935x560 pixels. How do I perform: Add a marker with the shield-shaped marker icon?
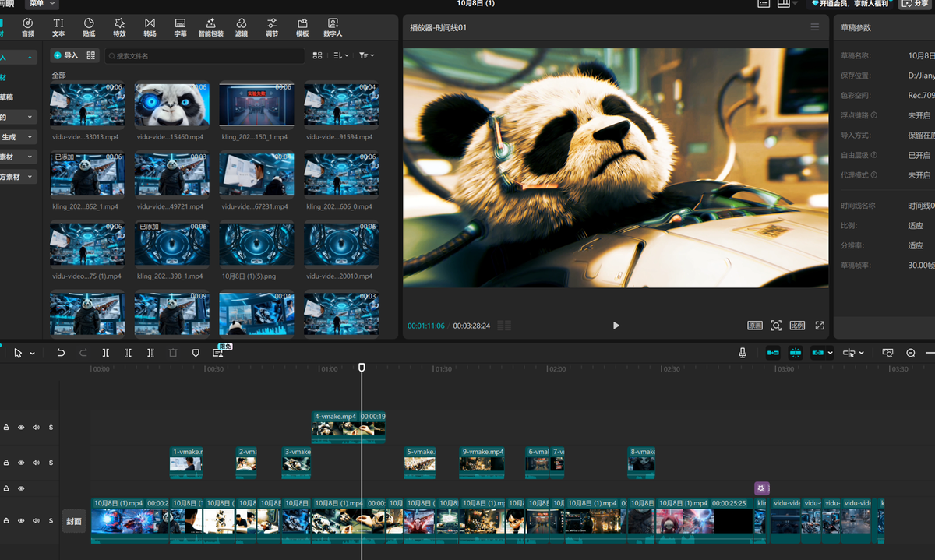[x=196, y=353]
